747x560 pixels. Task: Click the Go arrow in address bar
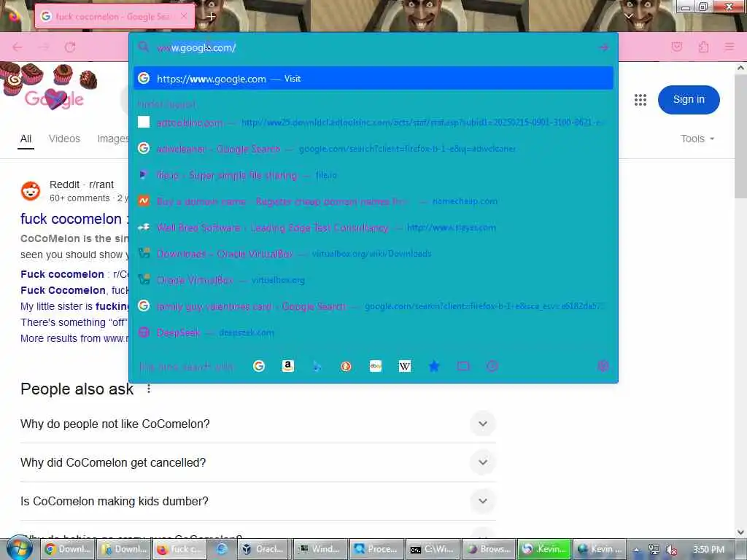click(603, 47)
